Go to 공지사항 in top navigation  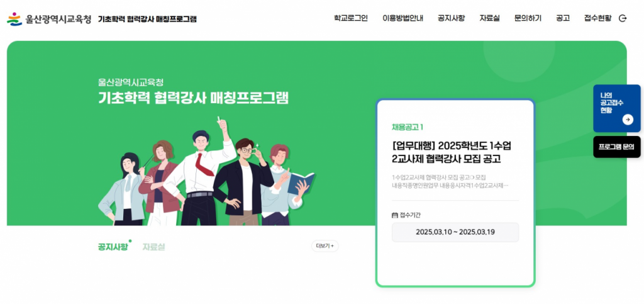coord(451,18)
